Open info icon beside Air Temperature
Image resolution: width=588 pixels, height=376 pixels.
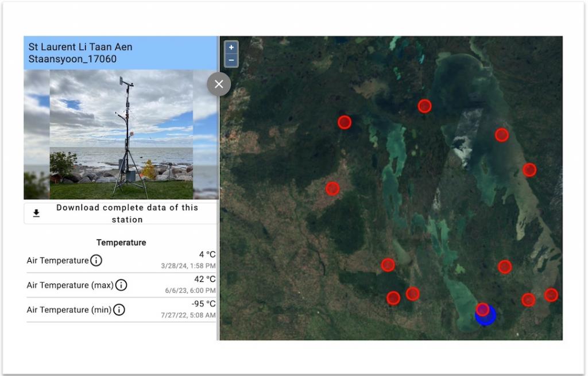tap(96, 261)
